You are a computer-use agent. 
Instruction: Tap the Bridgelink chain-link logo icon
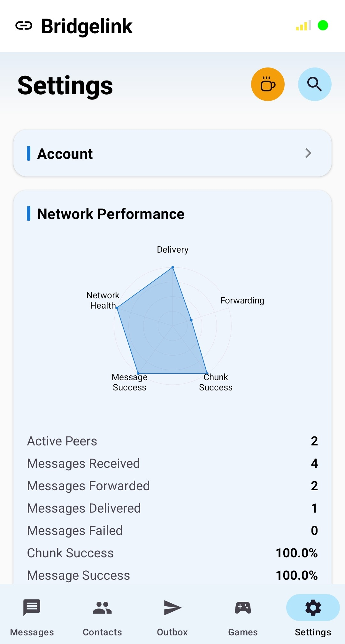(x=24, y=26)
